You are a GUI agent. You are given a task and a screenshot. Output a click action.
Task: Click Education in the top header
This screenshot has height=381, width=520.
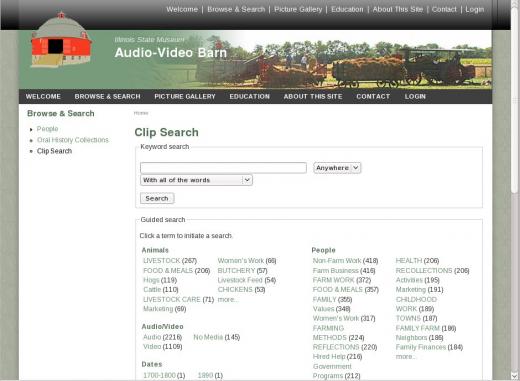click(x=347, y=9)
